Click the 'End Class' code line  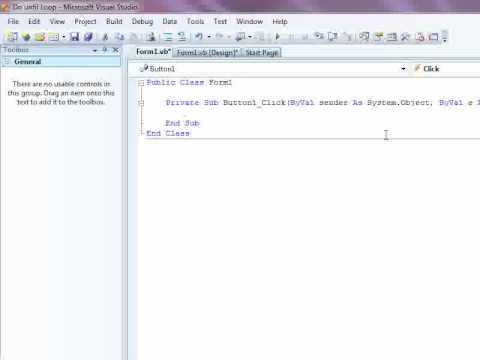168,133
